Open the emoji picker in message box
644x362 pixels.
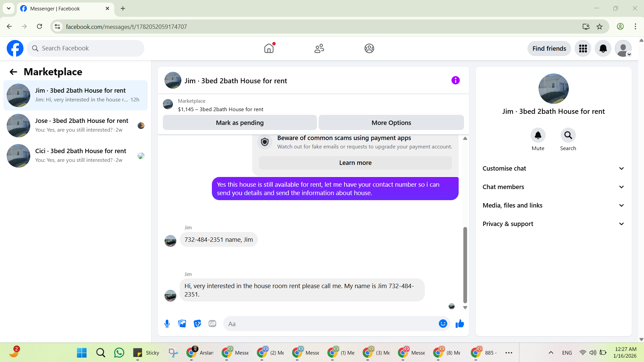[x=443, y=324]
